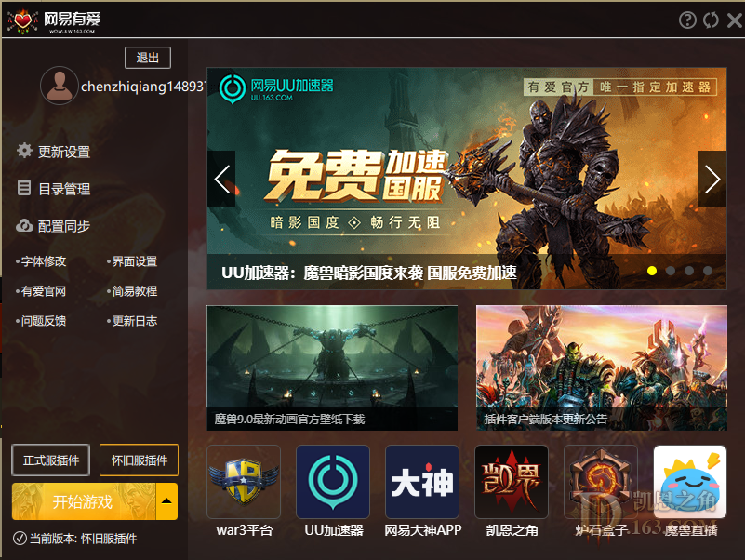Open the 魔兽9.0最新动画官方壁纸下载 thumbnail
The height and width of the screenshot is (560, 745).
[332, 368]
